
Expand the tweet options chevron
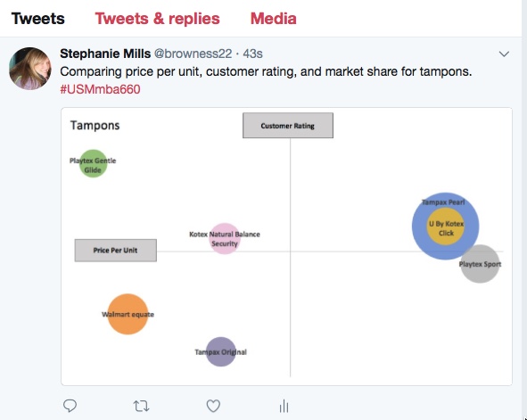pos(504,54)
